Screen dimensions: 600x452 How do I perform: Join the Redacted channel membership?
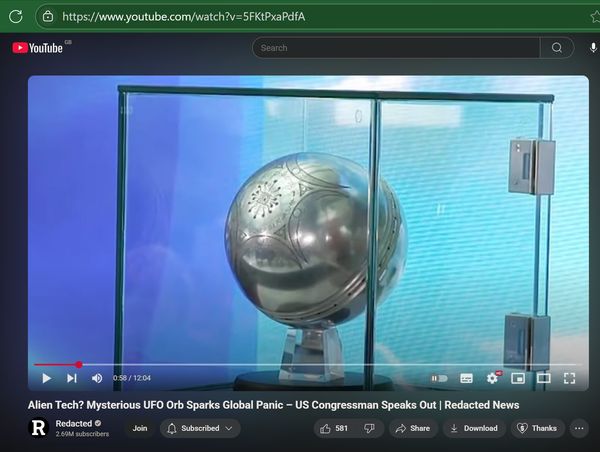coord(140,428)
